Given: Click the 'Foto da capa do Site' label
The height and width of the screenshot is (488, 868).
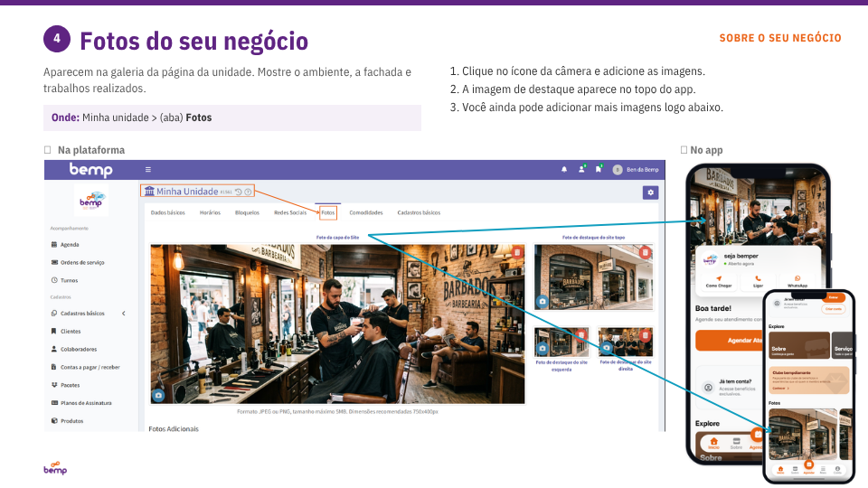Looking at the screenshot, I should click(337, 238).
